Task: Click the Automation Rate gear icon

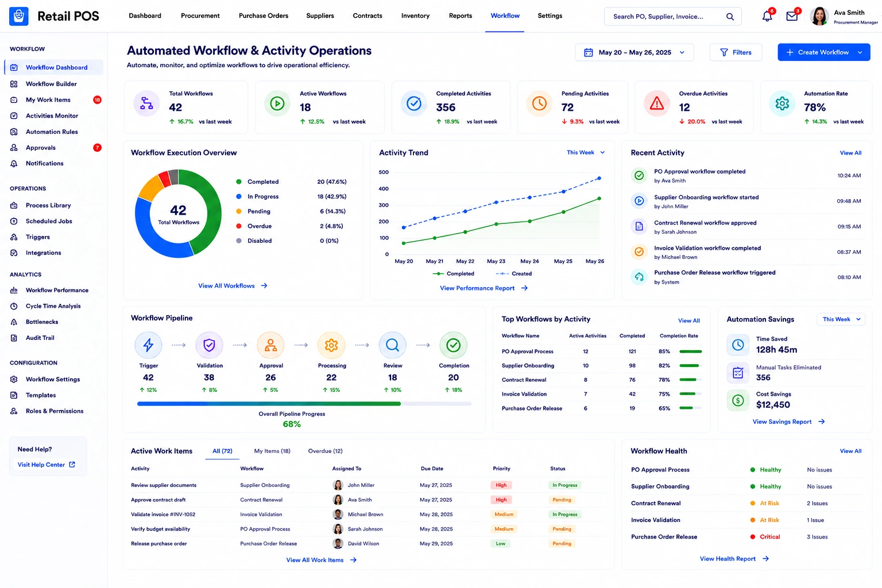Action: [x=782, y=104]
